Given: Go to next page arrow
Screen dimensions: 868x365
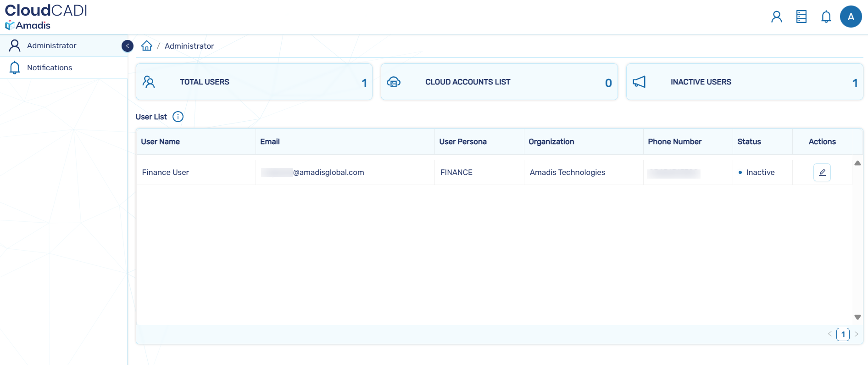Looking at the screenshot, I should click(856, 334).
